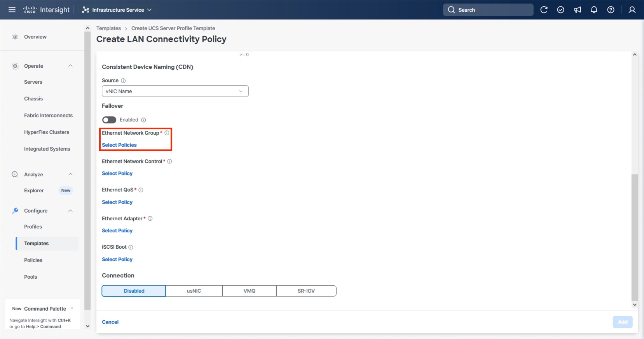Image resolution: width=644 pixels, height=339 pixels.
Task: Open Integrated Systems in sidebar
Action: pos(47,149)
